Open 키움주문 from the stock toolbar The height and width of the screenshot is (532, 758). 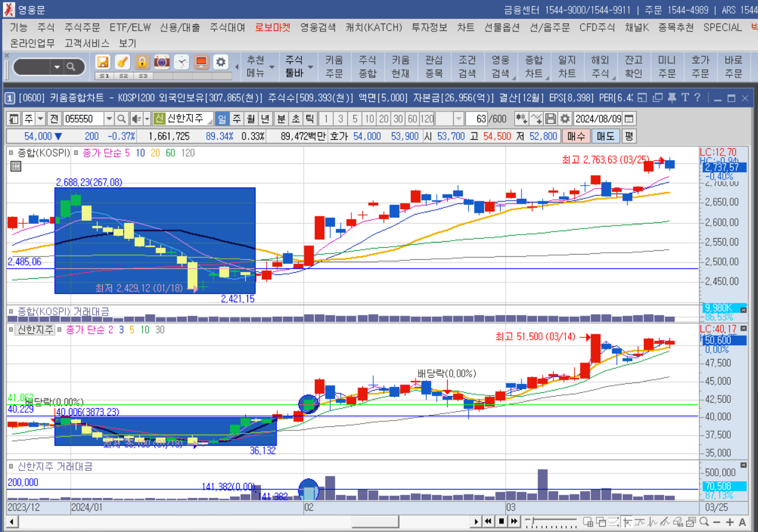334,66
